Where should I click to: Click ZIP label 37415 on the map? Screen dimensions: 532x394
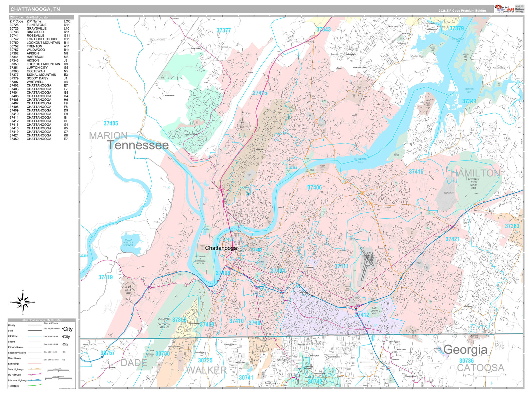(x=260, y=93)
